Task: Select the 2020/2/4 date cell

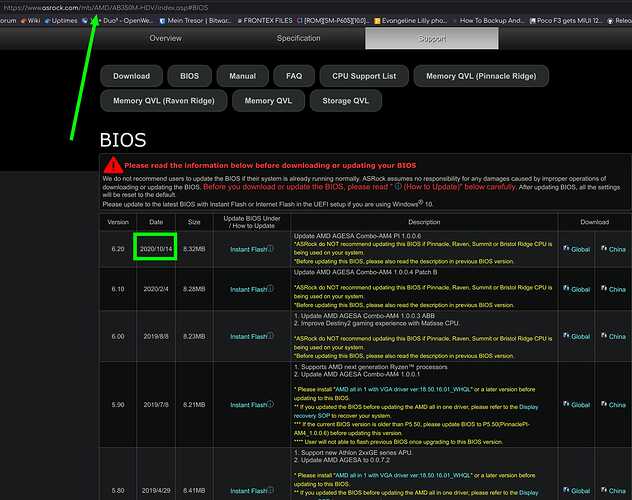Action: point(156,289)
